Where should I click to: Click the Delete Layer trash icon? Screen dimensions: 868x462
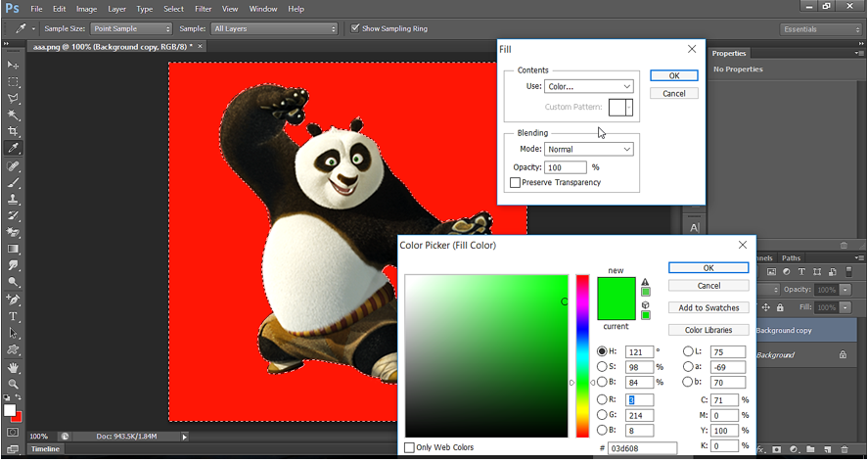pos(845,449)
